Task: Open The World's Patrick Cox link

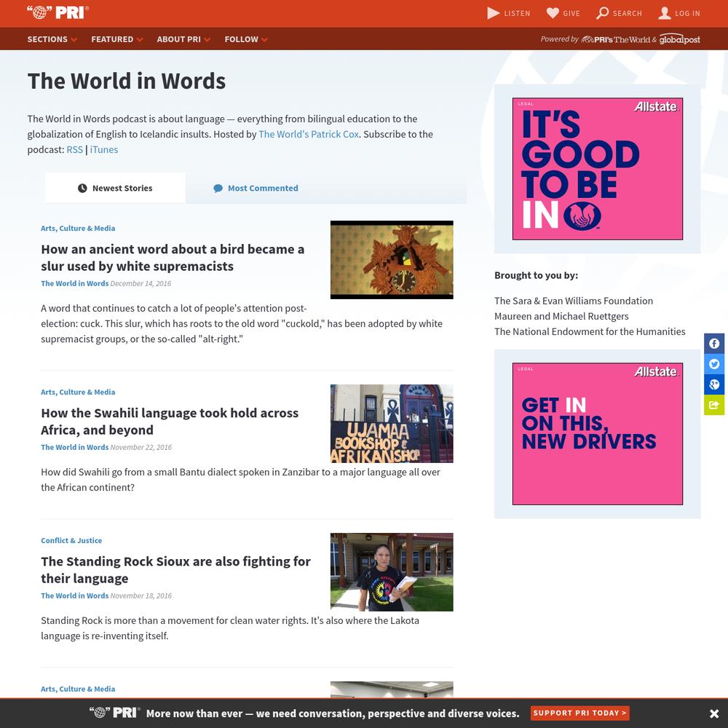Action: (308, 134)
